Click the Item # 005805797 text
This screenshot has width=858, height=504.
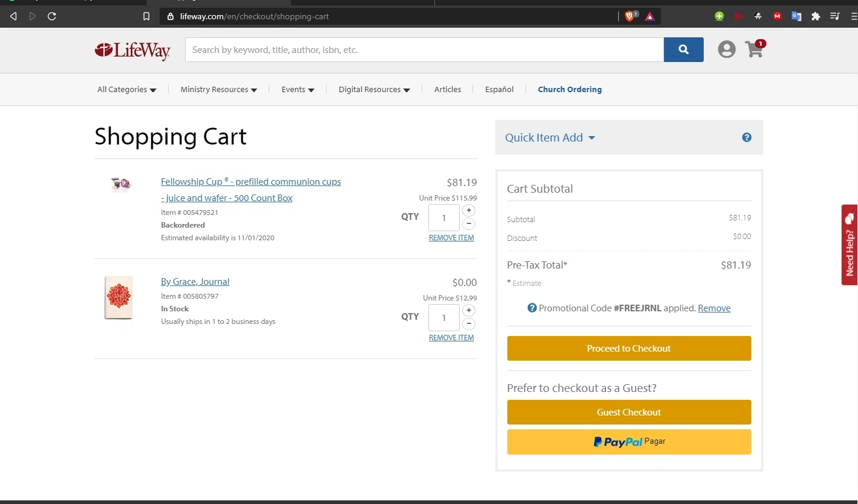click(190, 296)
